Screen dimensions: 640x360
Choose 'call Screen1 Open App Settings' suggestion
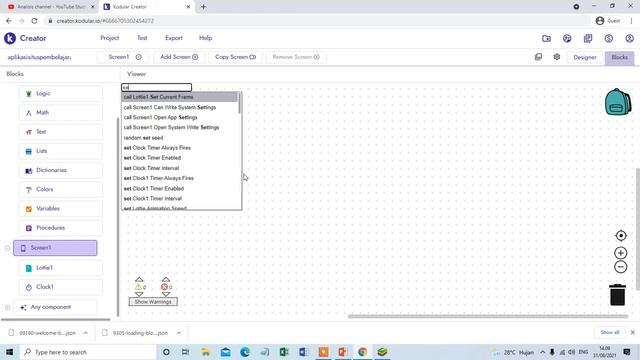click(180, 118)
